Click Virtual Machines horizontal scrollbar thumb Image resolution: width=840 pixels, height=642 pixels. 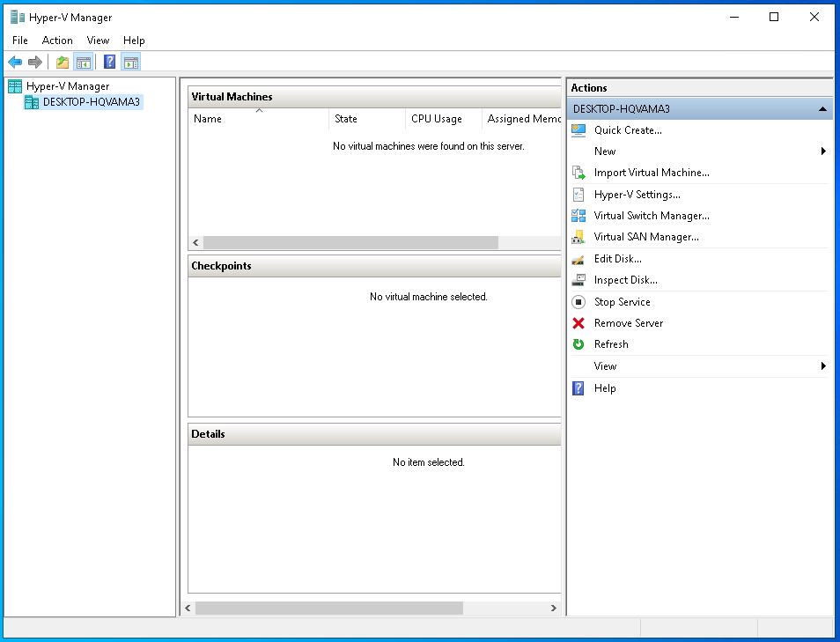pyautogui.click(x=351, y=243)
